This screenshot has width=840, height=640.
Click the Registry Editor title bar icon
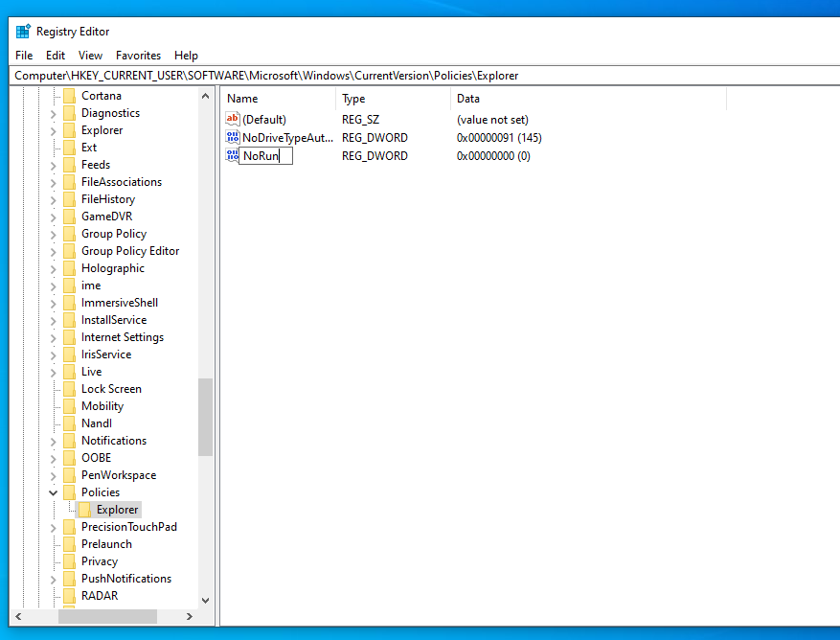[x=23, y=32]
